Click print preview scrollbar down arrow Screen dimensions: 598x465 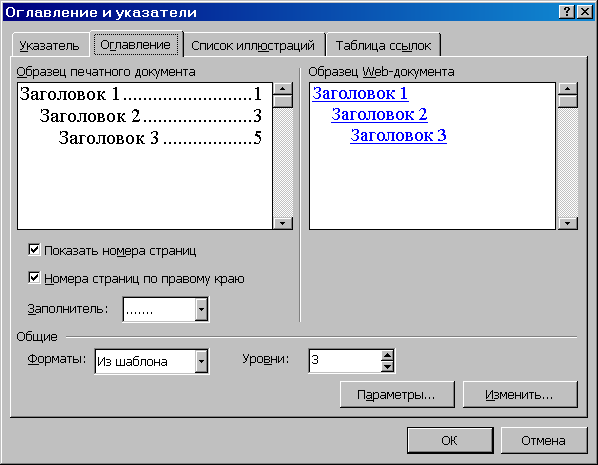(283, 223)
